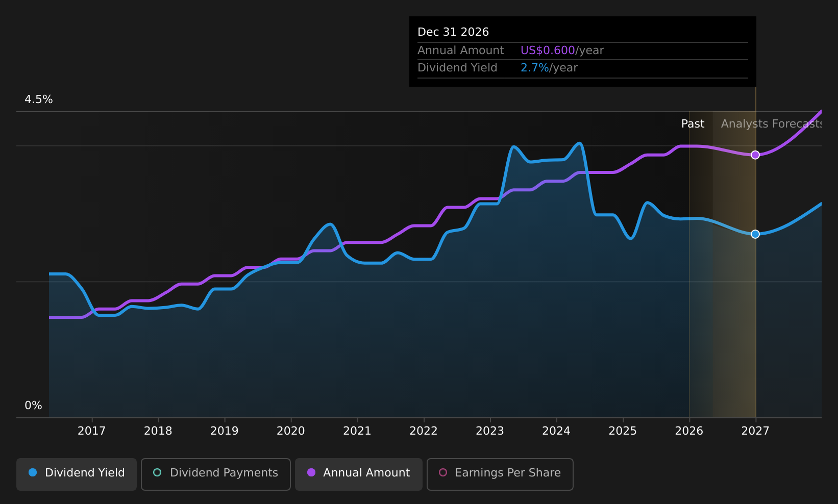
Task: Click the Dec 31 2026 tooltip date
Action: point(453,32)
